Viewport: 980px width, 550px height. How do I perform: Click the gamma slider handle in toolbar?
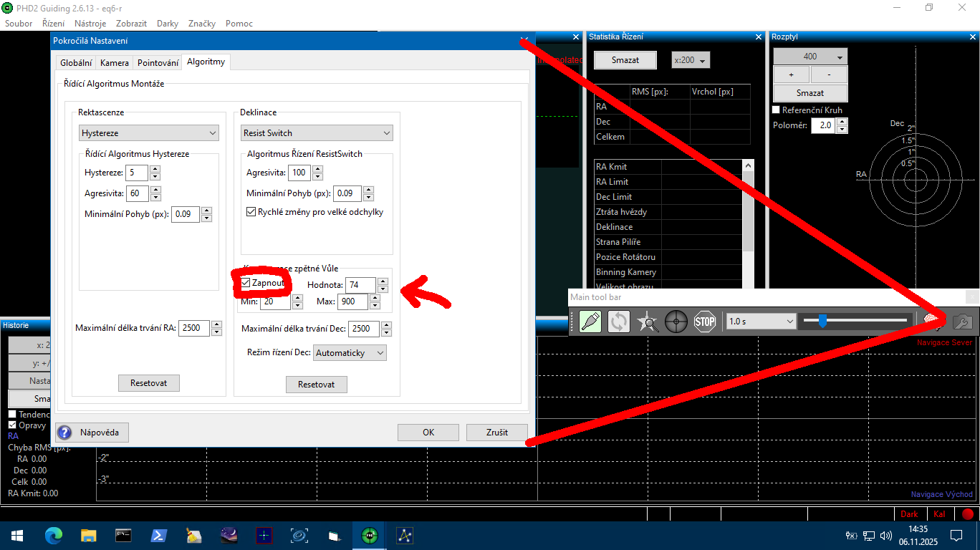coord(822,321)
